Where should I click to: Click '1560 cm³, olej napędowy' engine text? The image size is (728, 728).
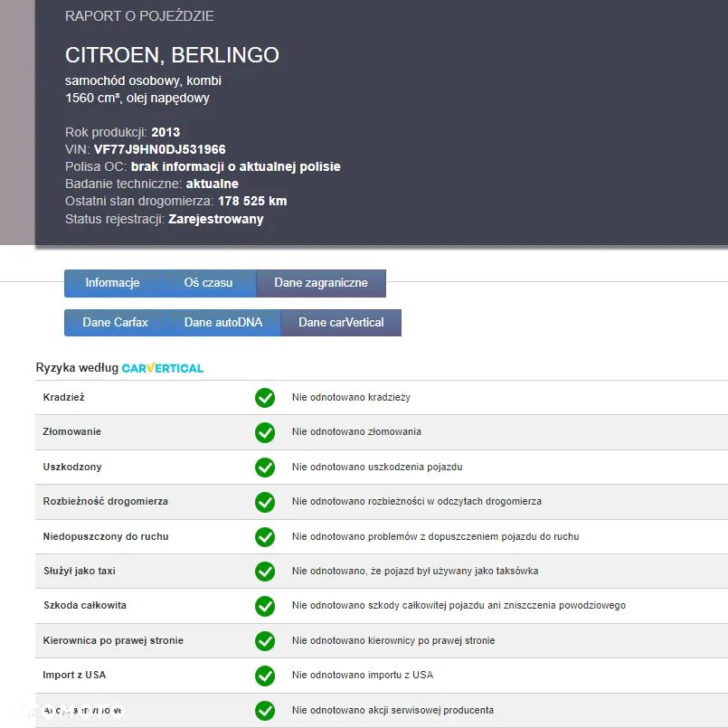(x=137, y=98)
